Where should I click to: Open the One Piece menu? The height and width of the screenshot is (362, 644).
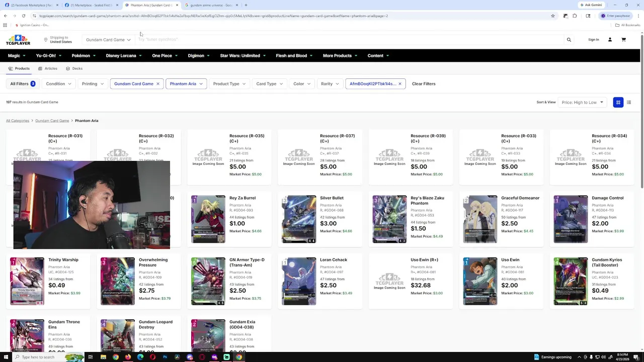pyautogui.click(x=165, y=56)
